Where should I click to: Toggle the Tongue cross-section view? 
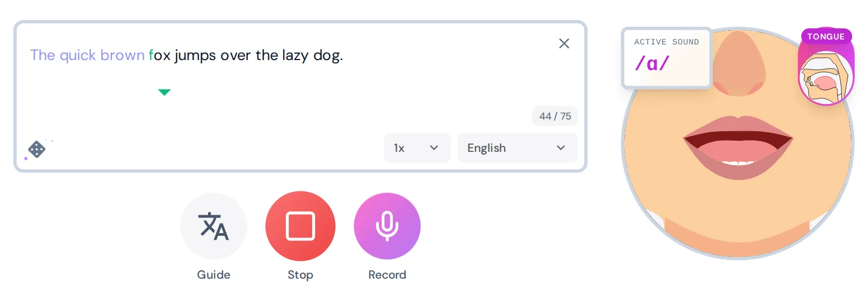826,67
